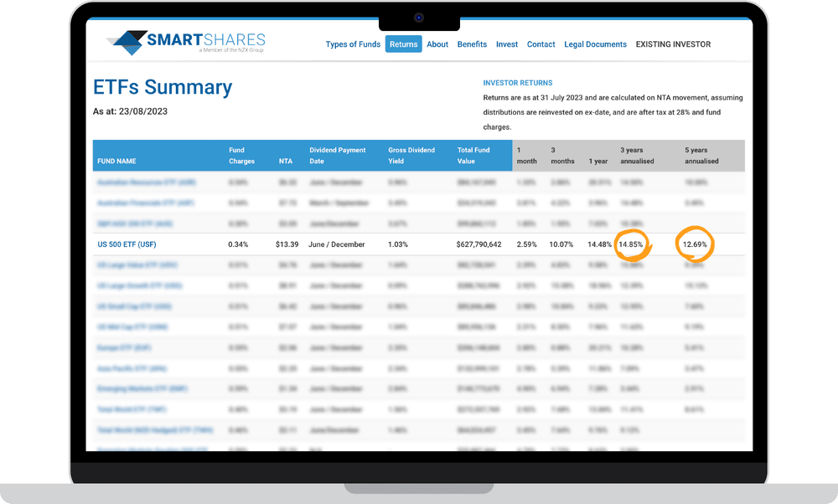Open the Emerging Markets ETF link
This screenshot has height=504, width=838.
(x=144, y=388)
